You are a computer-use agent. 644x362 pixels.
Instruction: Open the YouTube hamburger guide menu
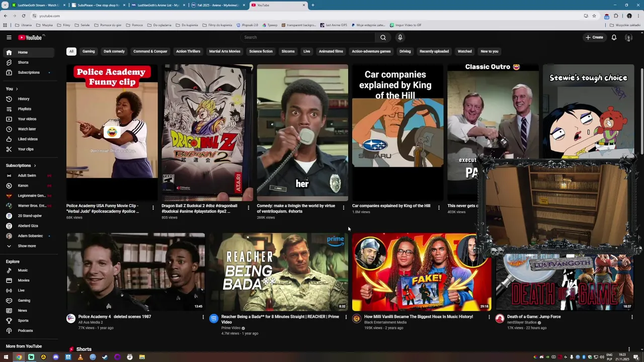click(x=9, y=37)
